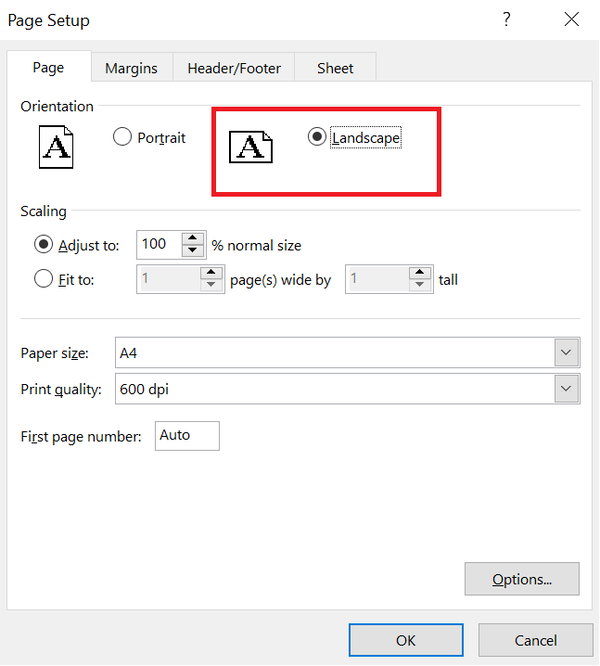
Task: Click the help question mark icon
Action: [x=506, y=19]
